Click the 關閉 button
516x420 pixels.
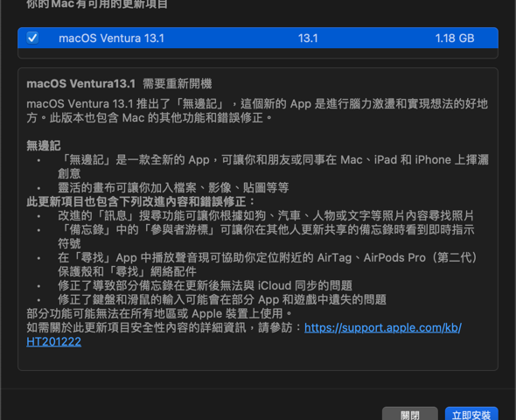[409, 414]
